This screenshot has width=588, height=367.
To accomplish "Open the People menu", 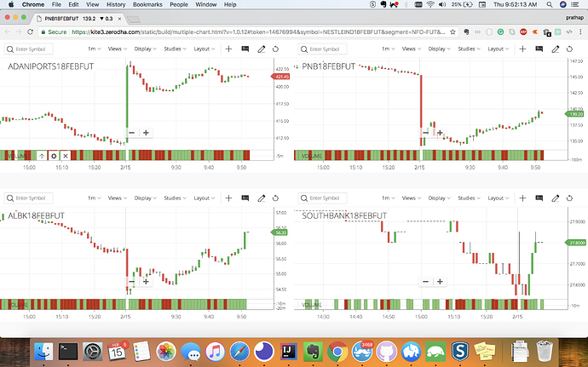I will (179, 4).
